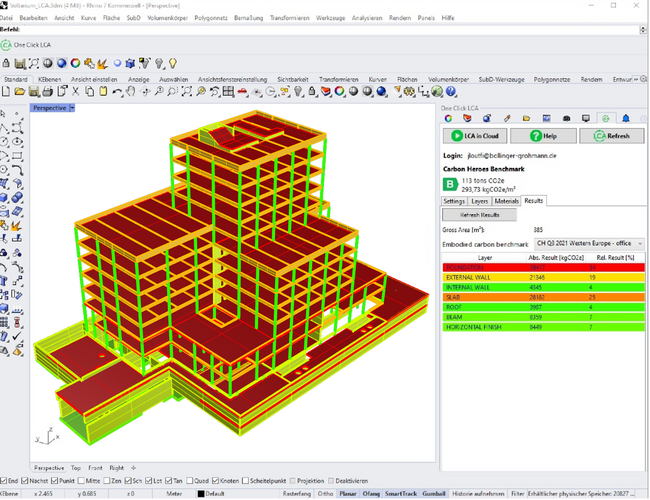
Task: Click the light bulb icon in Standard toolbar
Action: tap(298, 92)
